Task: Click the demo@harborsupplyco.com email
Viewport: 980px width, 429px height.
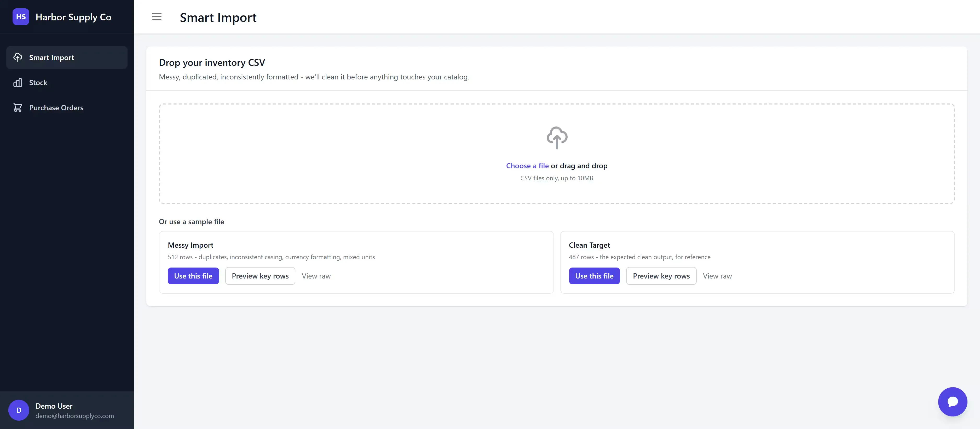Action: pos(74,416)
